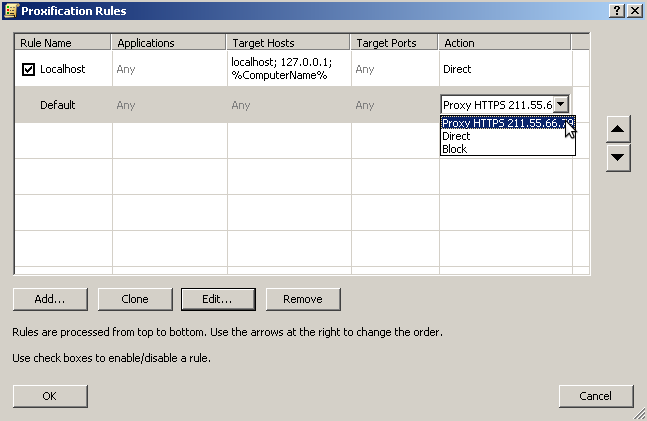Open the Edit... rule dialog
The image size is (647, 421).
click(218, 299)
